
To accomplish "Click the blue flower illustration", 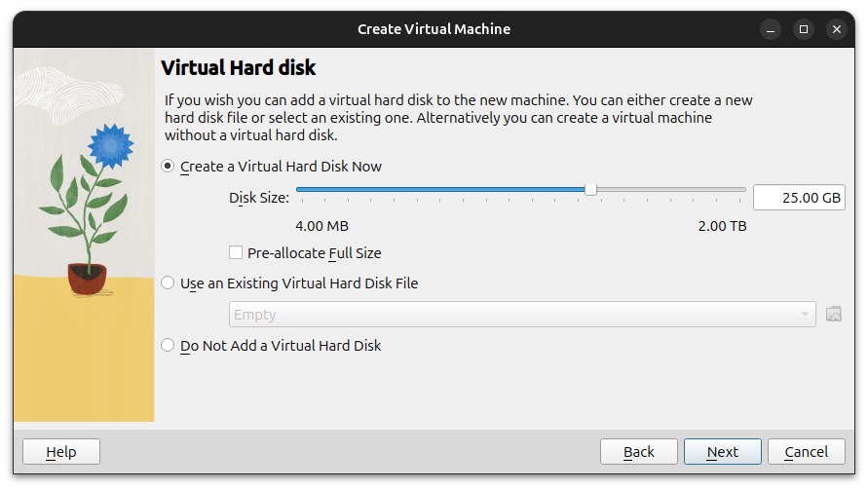I will 109,146.
